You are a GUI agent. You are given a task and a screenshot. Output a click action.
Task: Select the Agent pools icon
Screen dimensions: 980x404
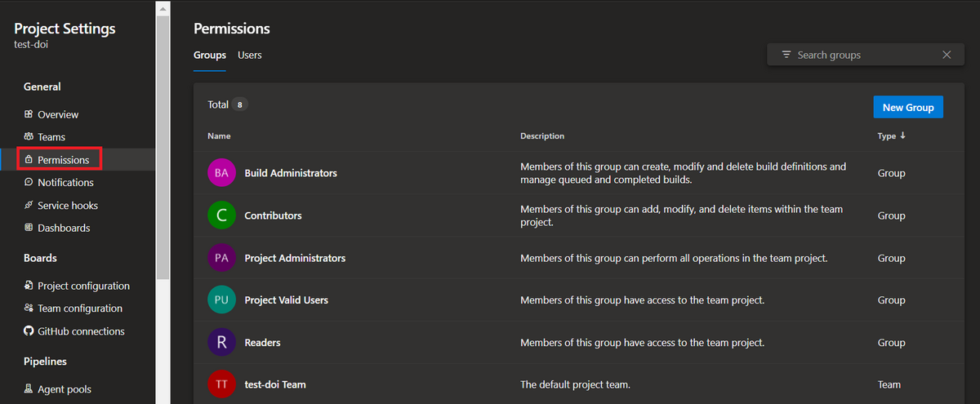tap(29, 389)
